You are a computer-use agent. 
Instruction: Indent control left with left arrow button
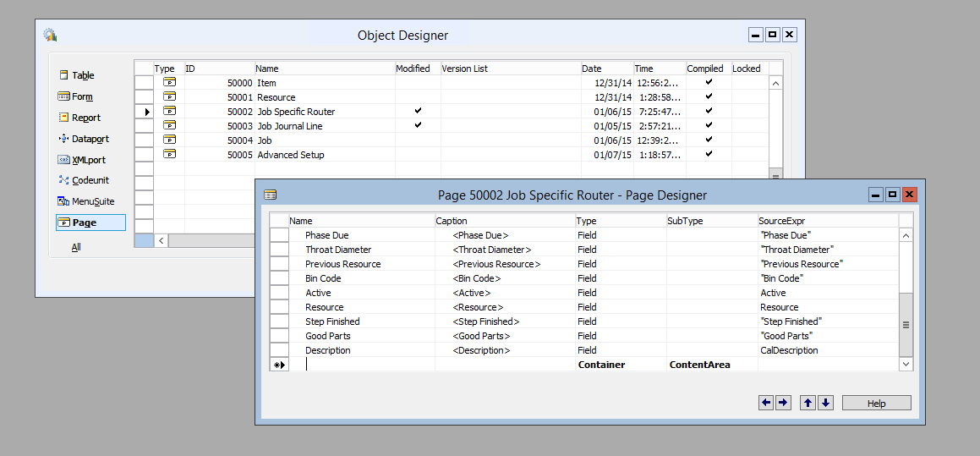coord(766,403)
